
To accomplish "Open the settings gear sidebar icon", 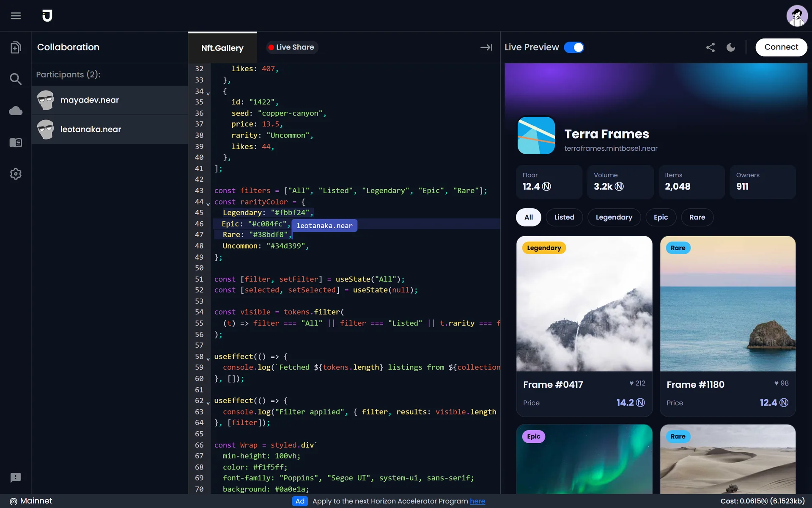I will [x=16, y=174].
